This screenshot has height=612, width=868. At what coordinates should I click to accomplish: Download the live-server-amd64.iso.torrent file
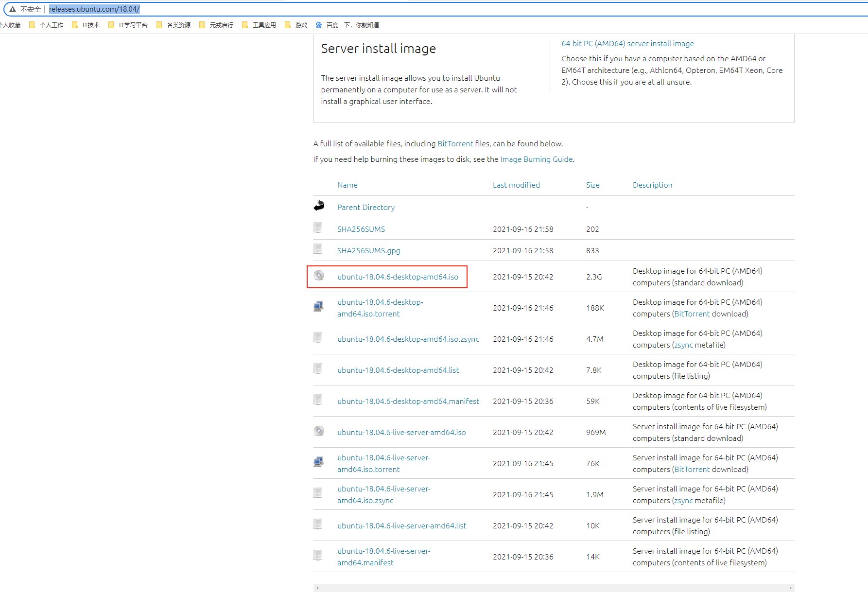click(384, 464)
